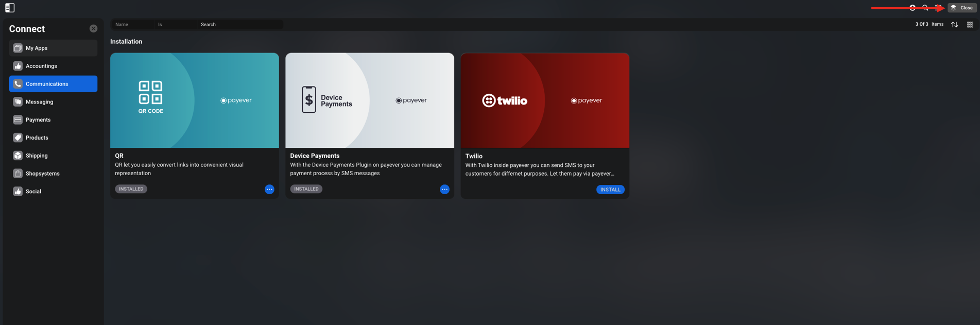This screenshot has width=980, height=325.
Task: Open the 'Is' filter condition dropdown
Action: (x=176, y=24)
